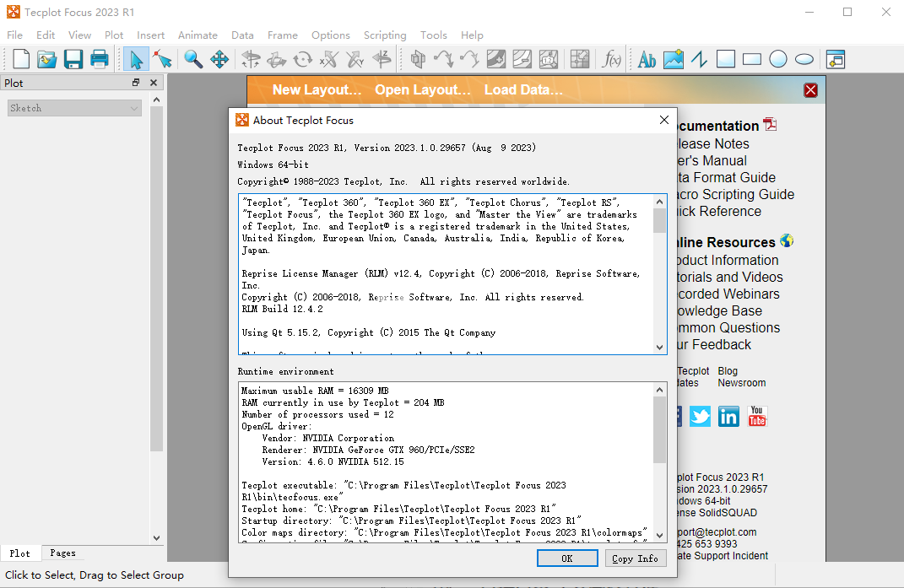
Task: Close the welcome screen with red X
Action: pos(810,90)
